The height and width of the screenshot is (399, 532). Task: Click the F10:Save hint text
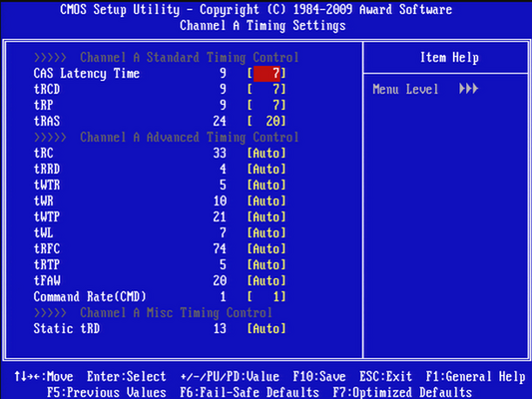point(319,377)
